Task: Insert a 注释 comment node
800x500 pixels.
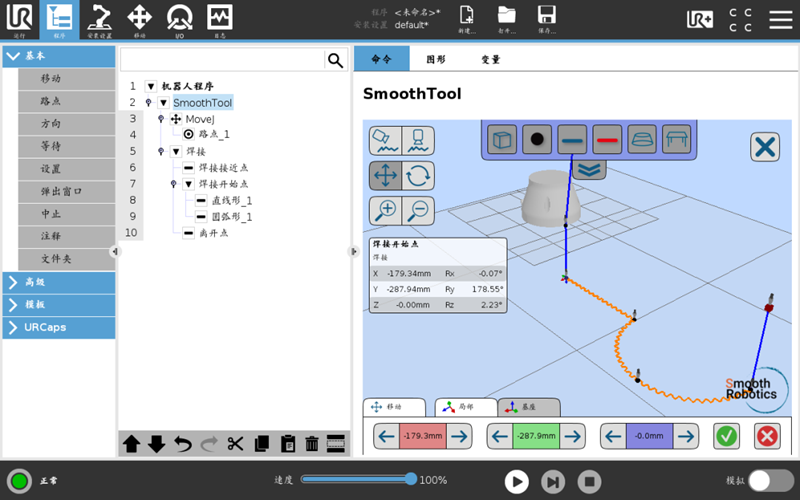Action: pyautogui.click(x=66, y=236)
